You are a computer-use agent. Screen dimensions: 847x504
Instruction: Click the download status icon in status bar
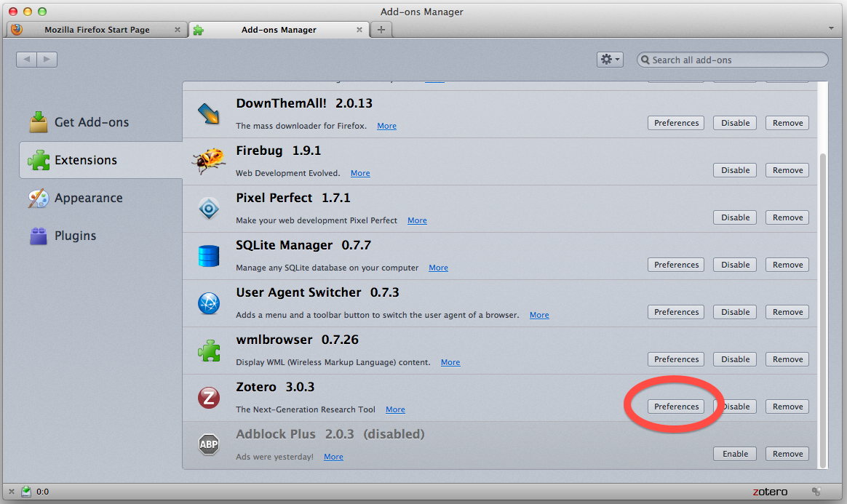[x=26, y=491]
